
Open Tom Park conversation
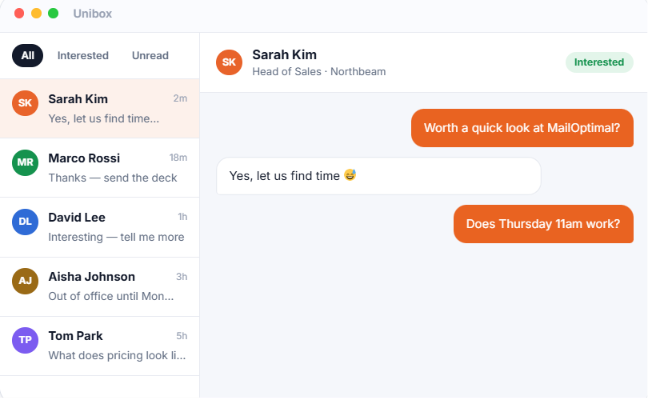point(100,346)
